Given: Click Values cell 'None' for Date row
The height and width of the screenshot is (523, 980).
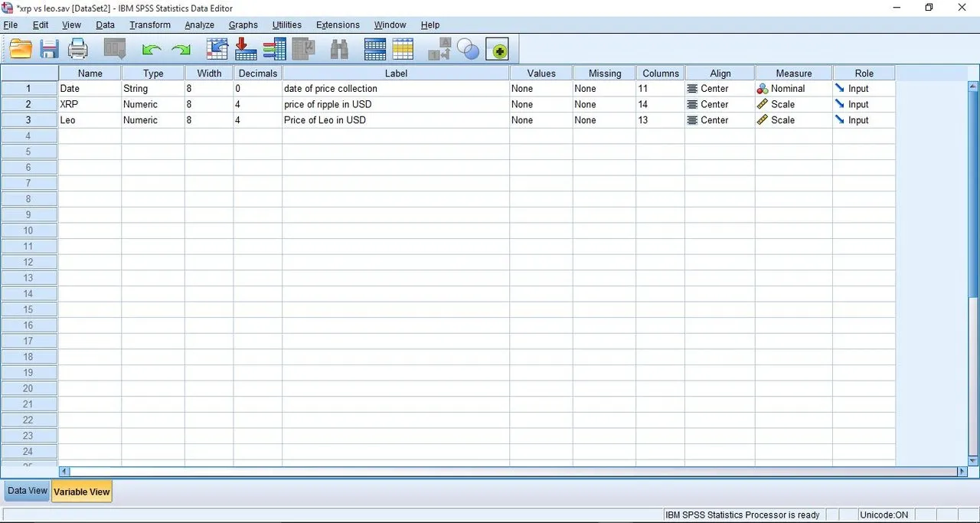Looking at the screenshot, I should (x=541, y=89).
